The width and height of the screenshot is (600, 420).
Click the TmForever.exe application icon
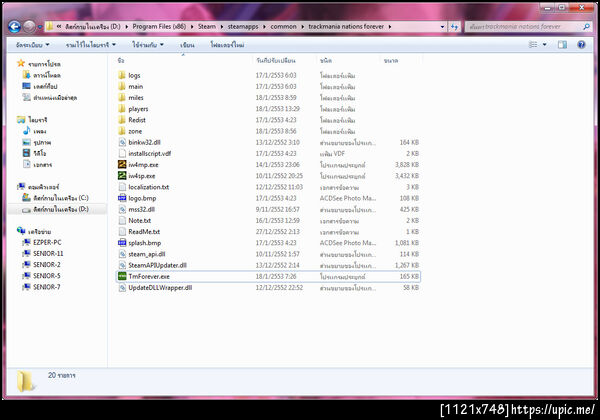pos(122,276)
